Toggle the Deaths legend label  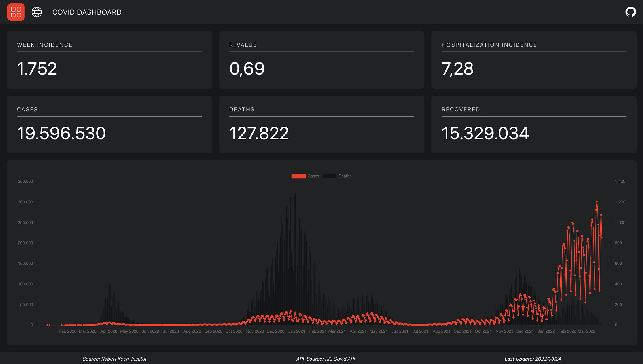345,176
